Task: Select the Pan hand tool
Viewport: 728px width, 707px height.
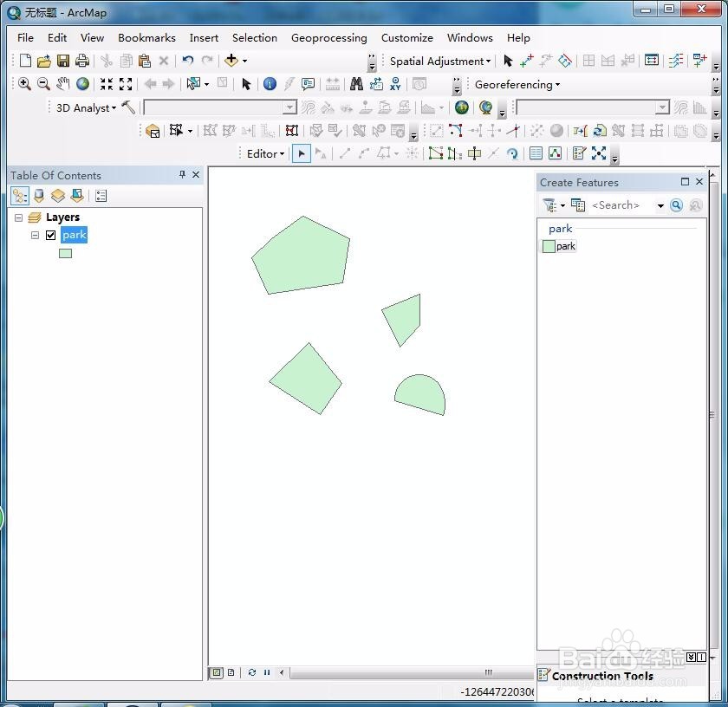Action: coord(62,84)
